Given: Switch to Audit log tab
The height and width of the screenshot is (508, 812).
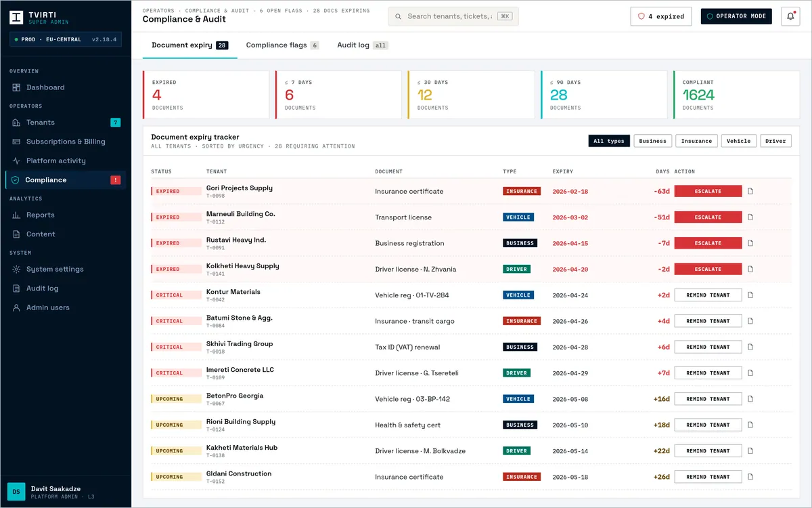Looking at the screenshot, I should click(x=363, y=45).
